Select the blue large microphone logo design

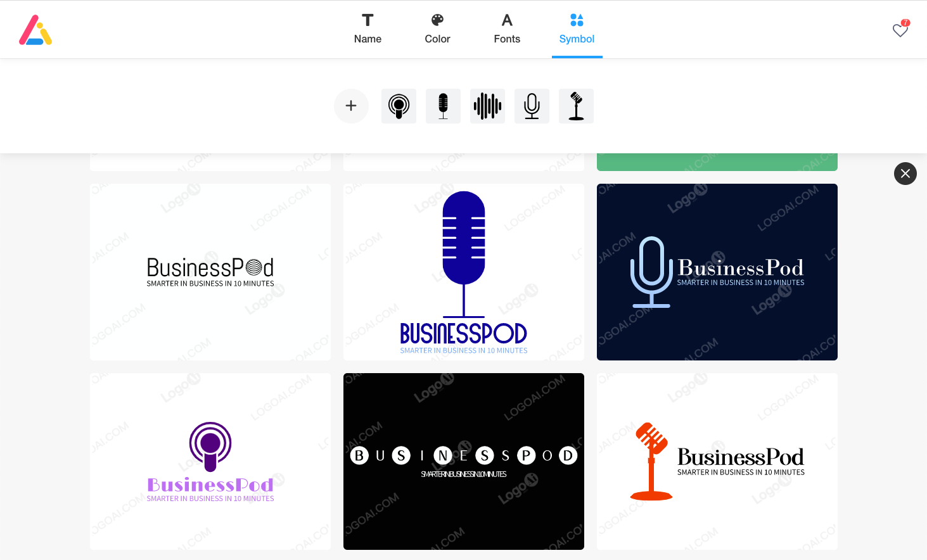tap(464, 272)
